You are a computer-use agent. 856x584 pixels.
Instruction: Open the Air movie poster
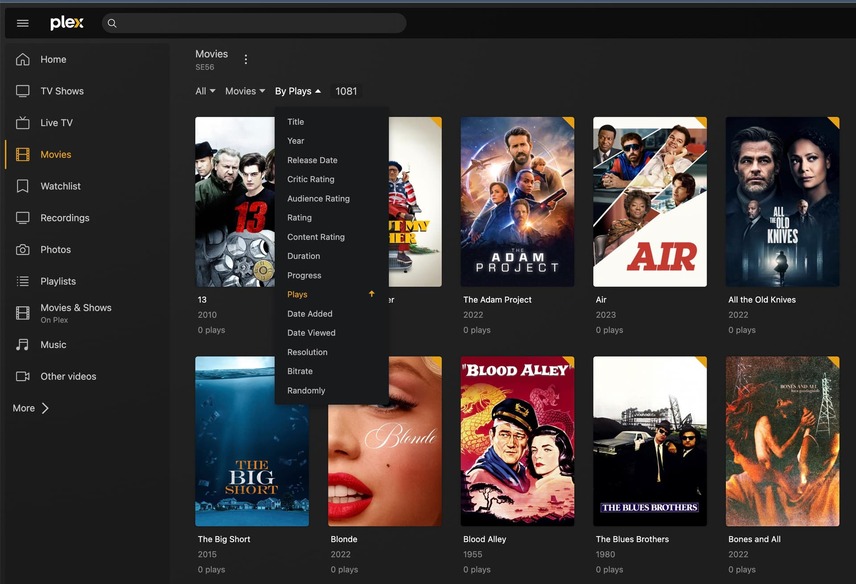tap(650, 201)
